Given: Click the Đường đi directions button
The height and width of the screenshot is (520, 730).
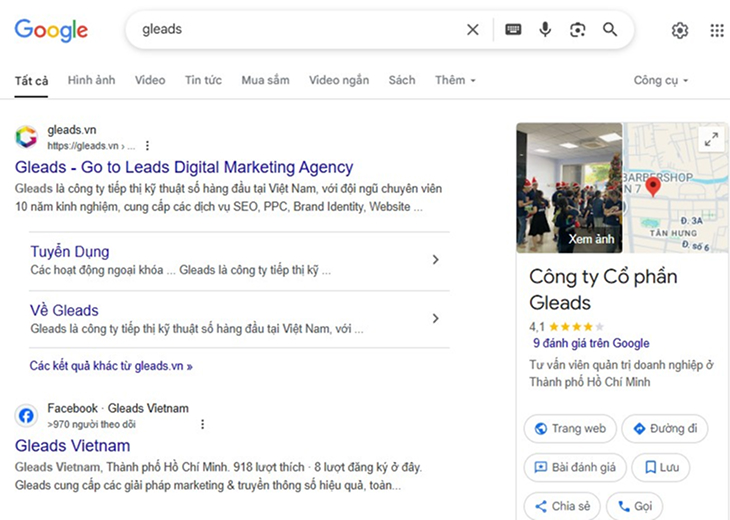Looking at the screenshot, I should pos(665,428).
